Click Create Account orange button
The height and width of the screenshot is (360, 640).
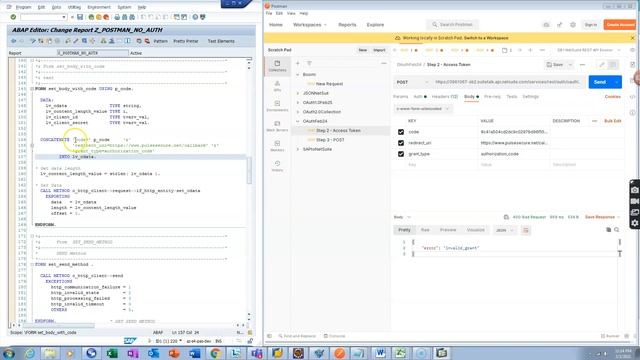[x=620, y=25]
